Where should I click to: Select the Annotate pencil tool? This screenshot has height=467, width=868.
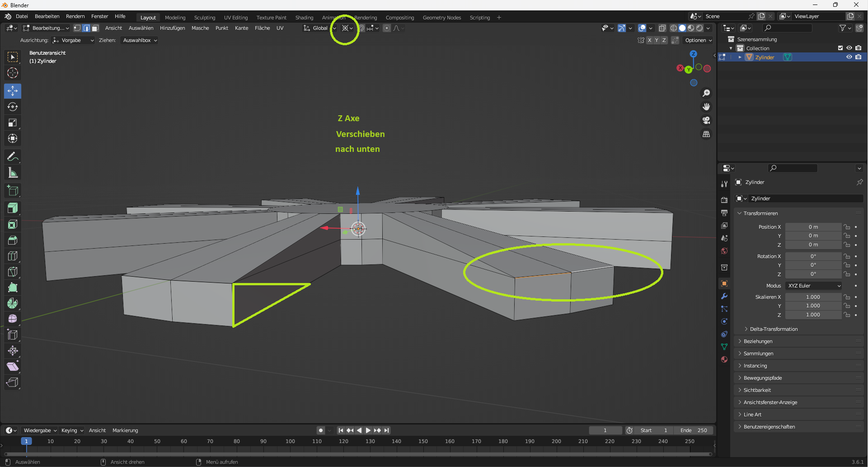[x=13, y=156]
